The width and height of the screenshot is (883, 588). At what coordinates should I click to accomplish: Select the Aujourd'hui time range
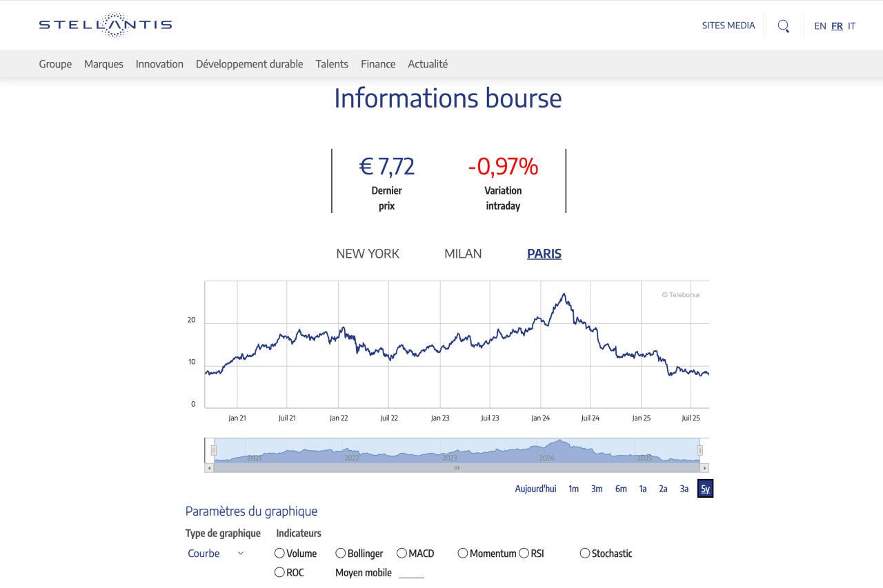pos(535,488)
